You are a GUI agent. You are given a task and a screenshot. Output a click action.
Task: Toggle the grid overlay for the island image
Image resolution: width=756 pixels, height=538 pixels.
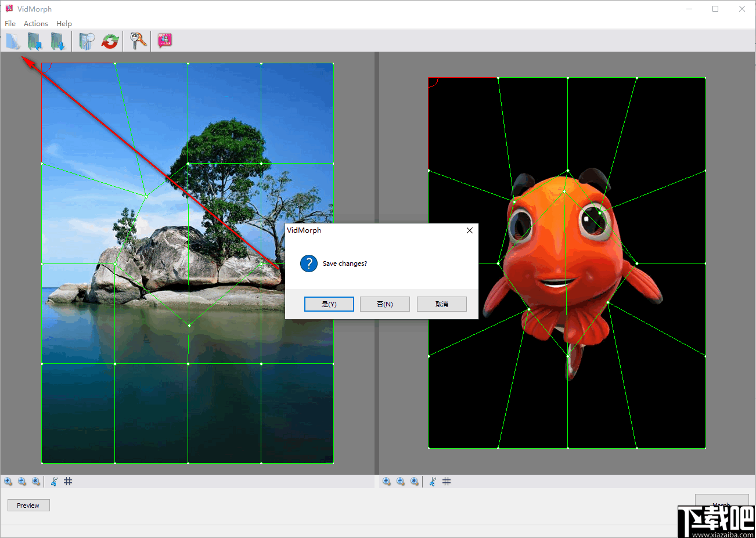(x=68, y=481)
